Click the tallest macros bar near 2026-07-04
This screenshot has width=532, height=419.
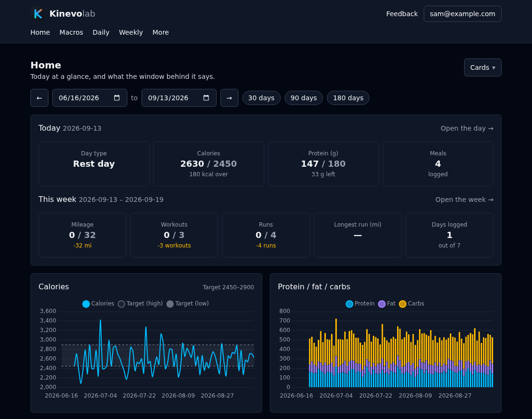336,353
